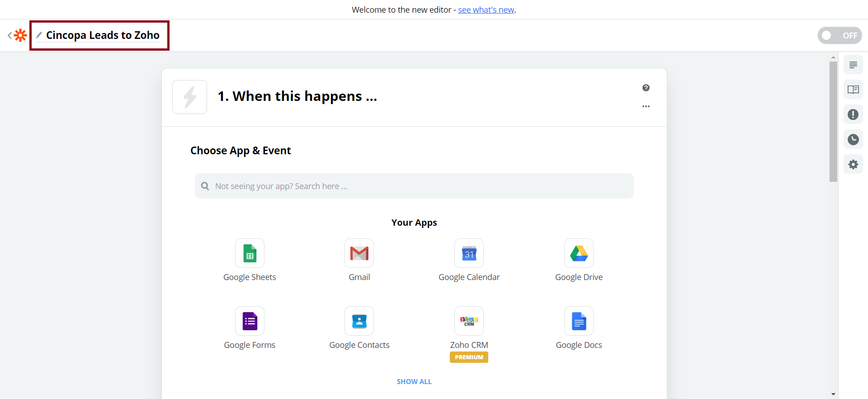Go back using the left chevron arrow
The height and width of the screenshot is (399, 868).
10,35
